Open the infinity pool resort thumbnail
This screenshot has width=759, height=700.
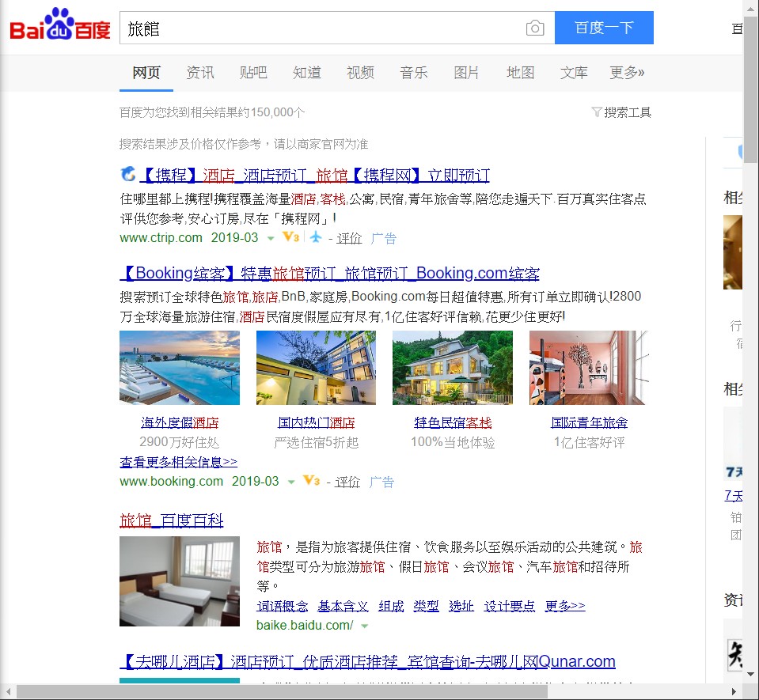(180, 368)
